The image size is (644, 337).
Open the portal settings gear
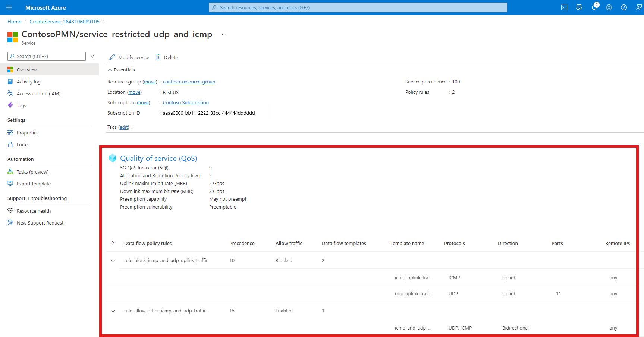click(x=609, y=7)
